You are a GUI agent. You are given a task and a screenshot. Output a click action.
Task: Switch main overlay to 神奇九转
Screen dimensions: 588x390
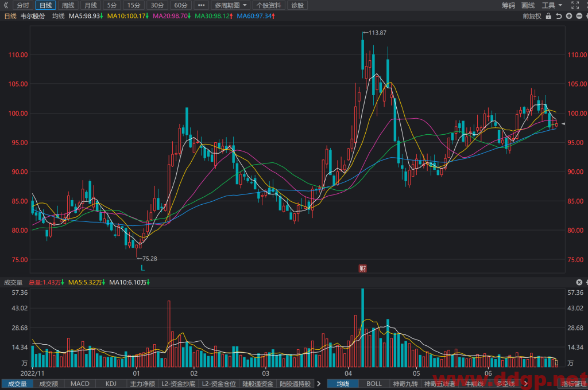click(405, 384)
